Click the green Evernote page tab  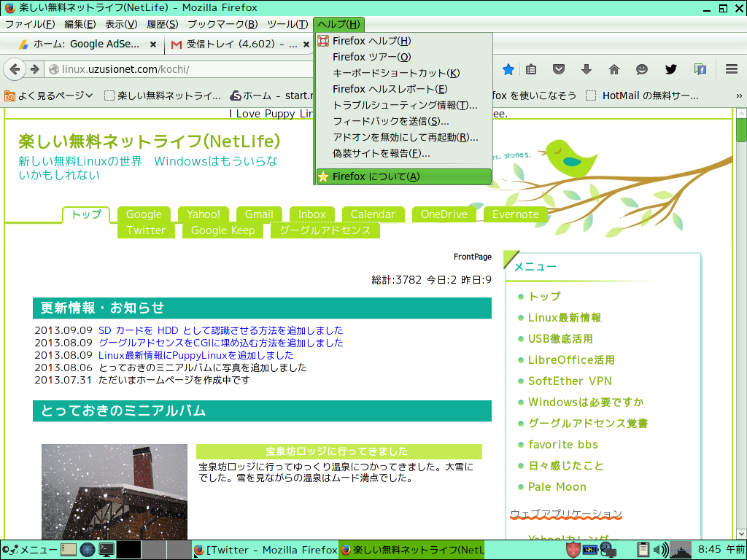(x=516, y=215)
